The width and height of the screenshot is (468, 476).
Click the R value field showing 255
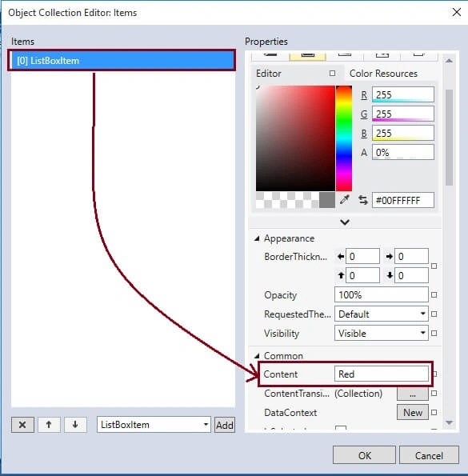403,94
